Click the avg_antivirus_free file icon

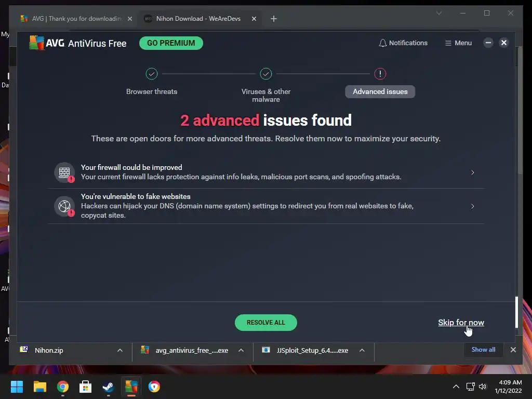click(145, 350)
